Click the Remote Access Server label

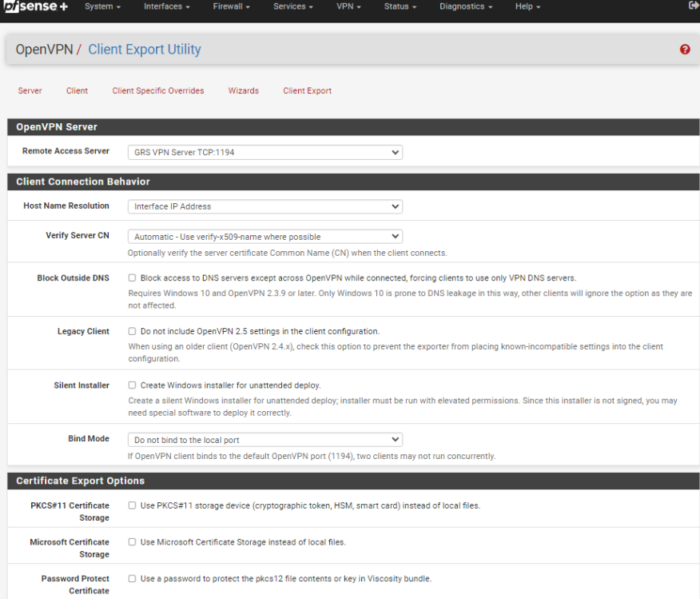click(x=66, y=151)
